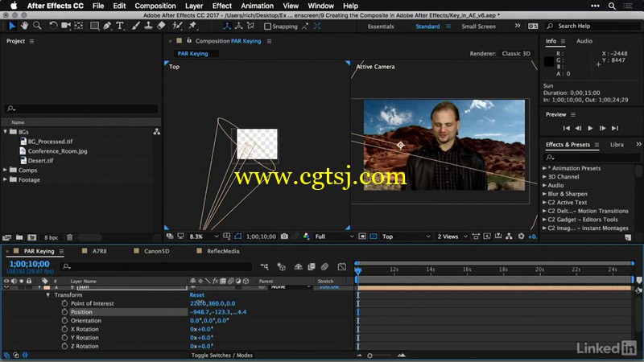Select the Eraser tool
This screenshot has height=362, width=644.
coord(162,26)
